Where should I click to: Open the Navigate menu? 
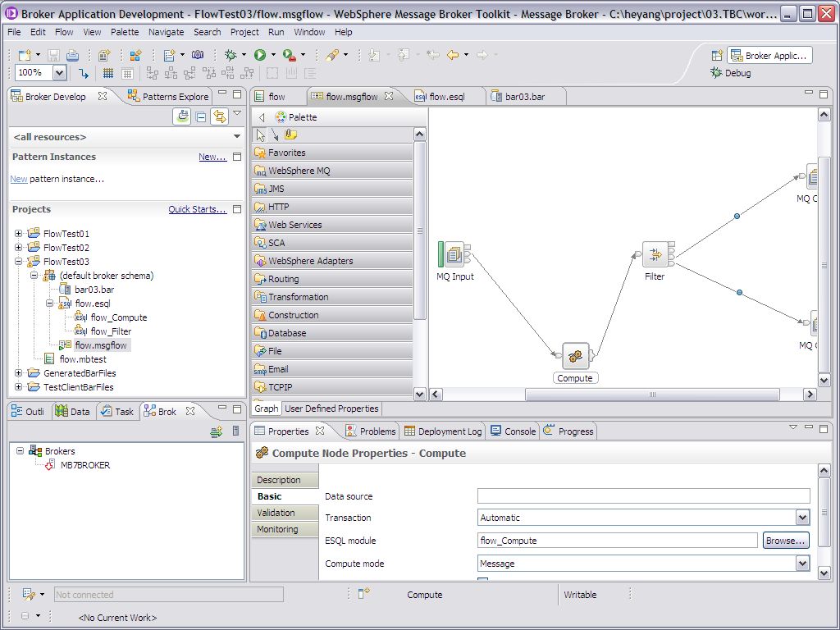click(x=166, y=32)
